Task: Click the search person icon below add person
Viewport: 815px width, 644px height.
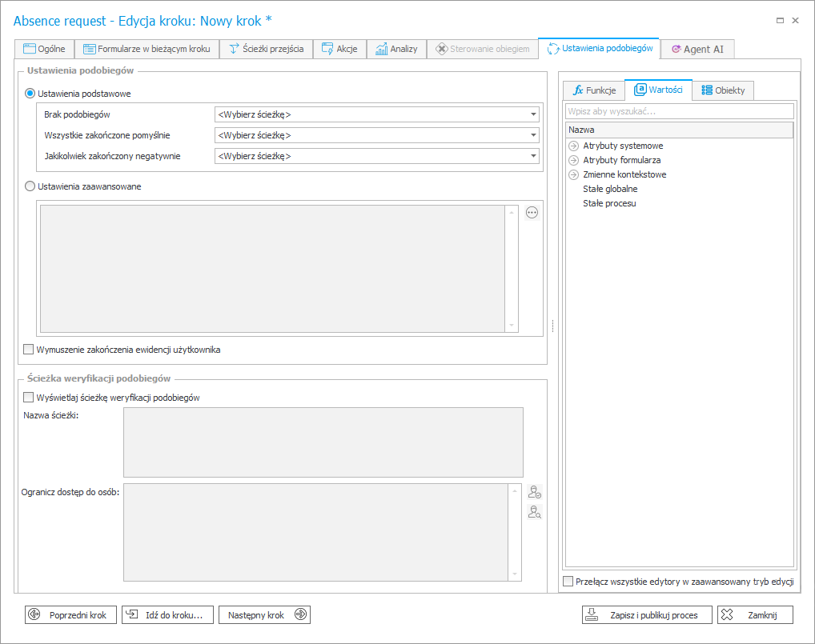Action: tap(535, 512)
